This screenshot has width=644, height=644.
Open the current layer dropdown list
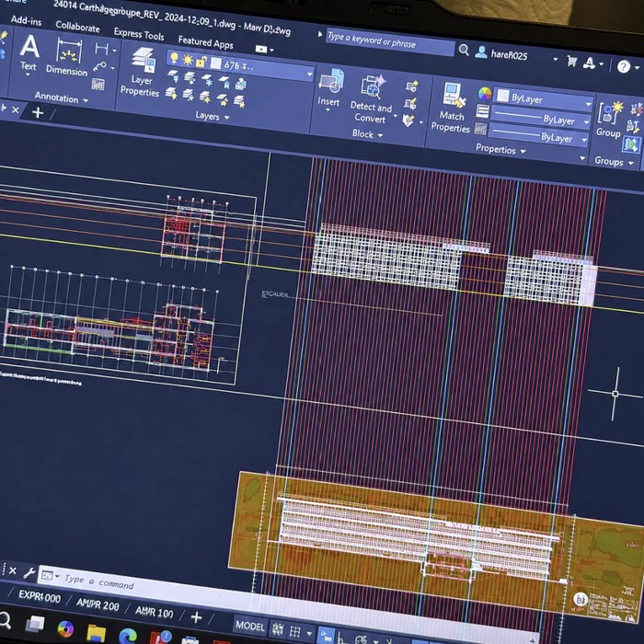coord(309,75)
